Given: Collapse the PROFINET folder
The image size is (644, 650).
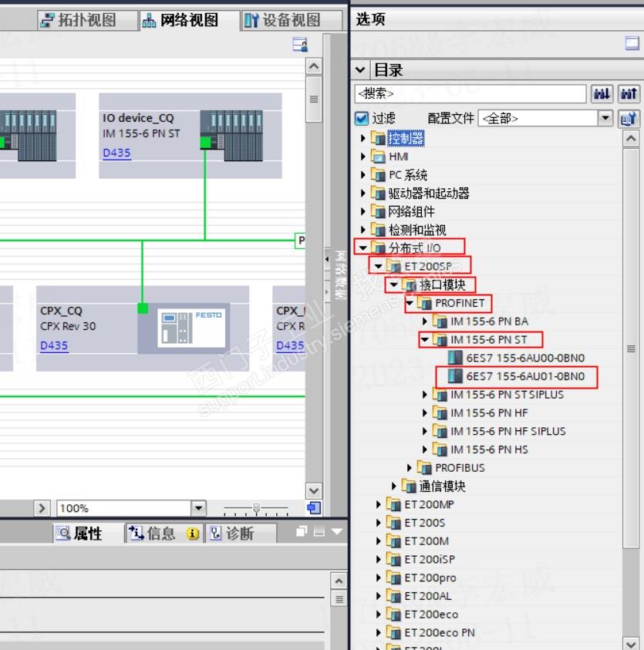Looking at the screenshot, I should [x=410, y=302].
